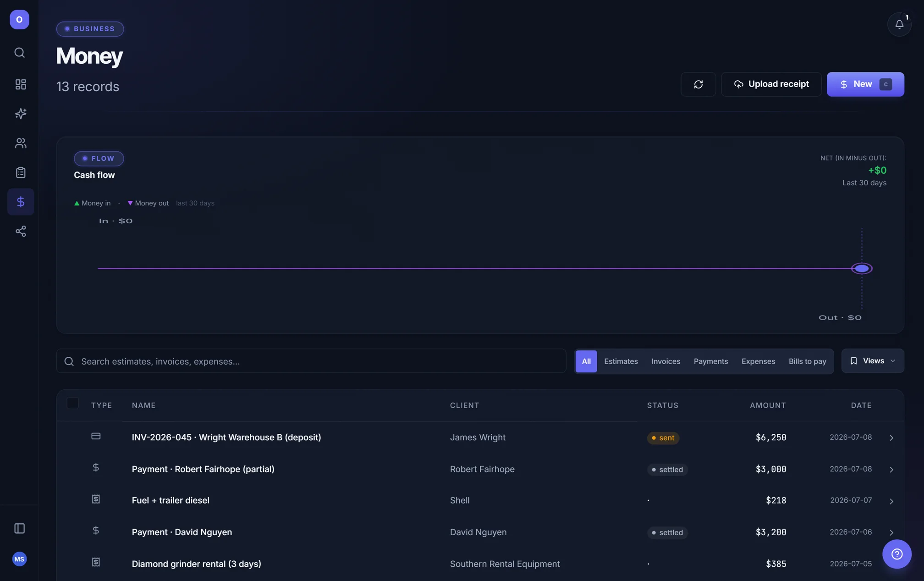Click the invoice type icon for INV-2026-045
This screenshot has height=581, width=924.
96,436
